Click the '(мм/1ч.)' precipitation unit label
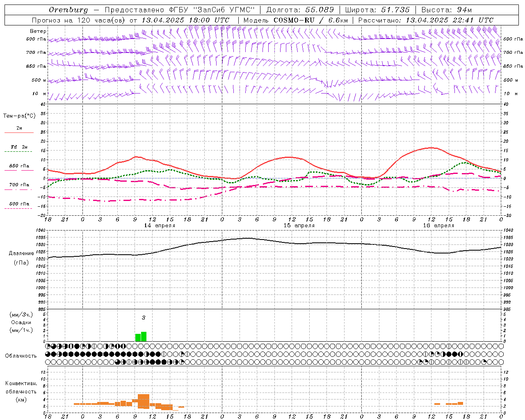Viewport: 525px width, 420px height. tap(21, 330)
